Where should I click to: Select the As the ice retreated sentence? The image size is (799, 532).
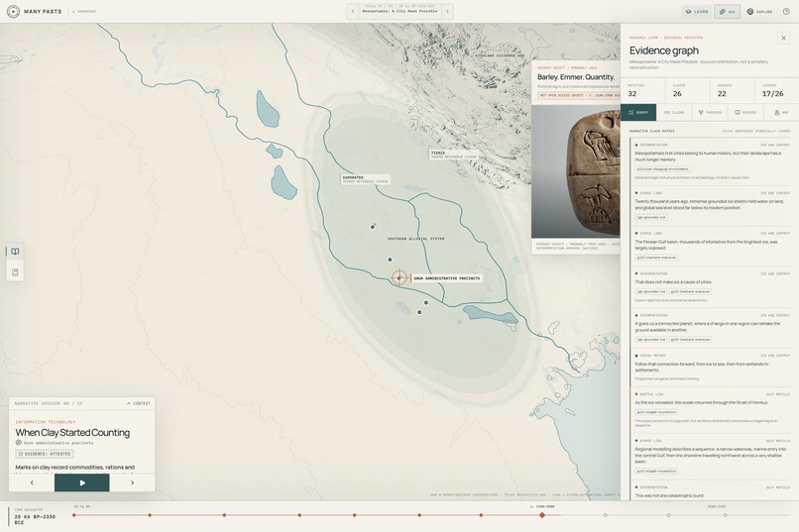701,402
